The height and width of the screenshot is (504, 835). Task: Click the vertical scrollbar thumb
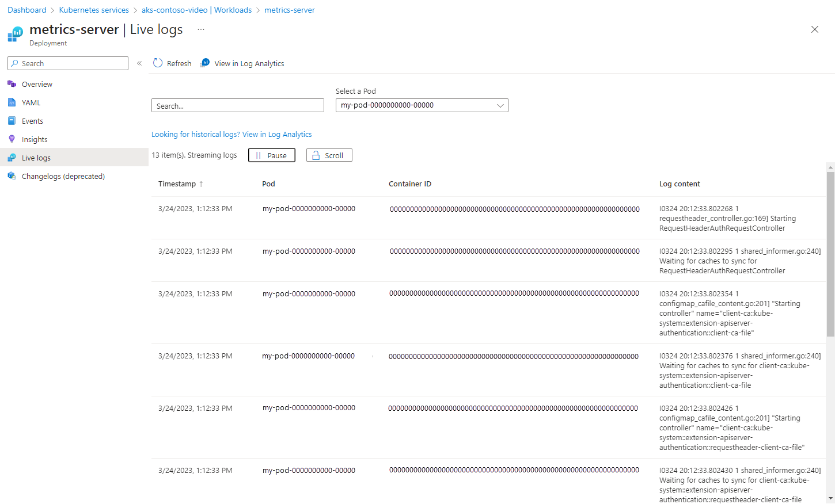tap(830, 254)
